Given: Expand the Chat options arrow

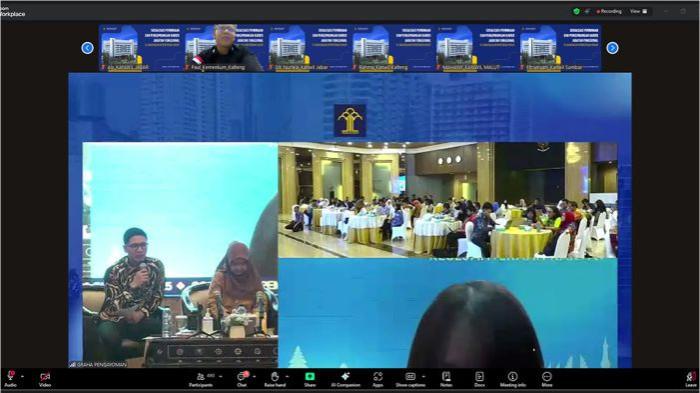Looking at the screenshot, I should point(254,377).
